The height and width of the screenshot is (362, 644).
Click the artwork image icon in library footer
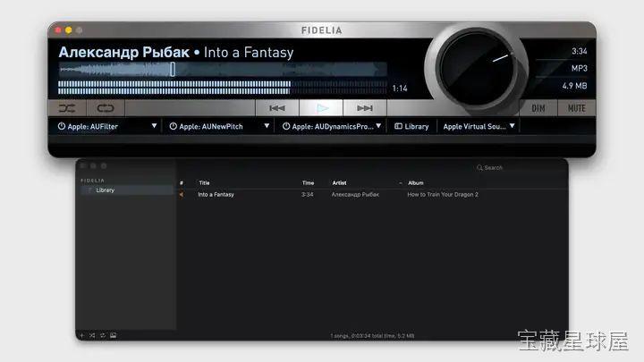(113, 336)
